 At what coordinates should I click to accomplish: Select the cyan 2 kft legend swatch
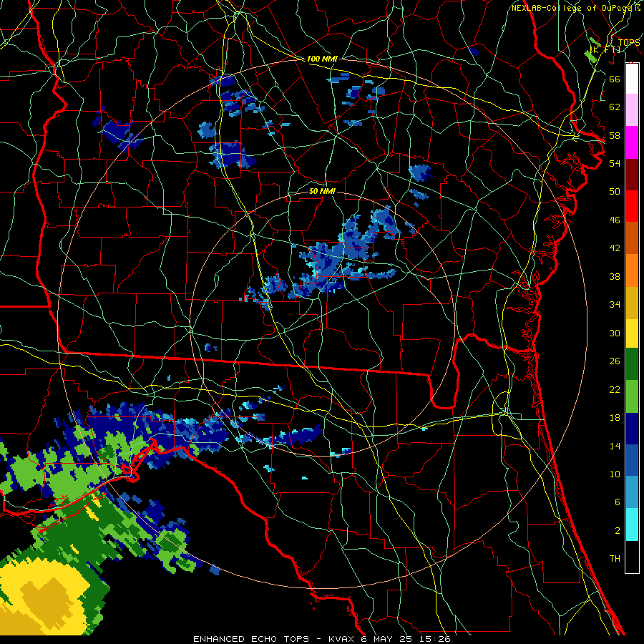click(632, 525)
